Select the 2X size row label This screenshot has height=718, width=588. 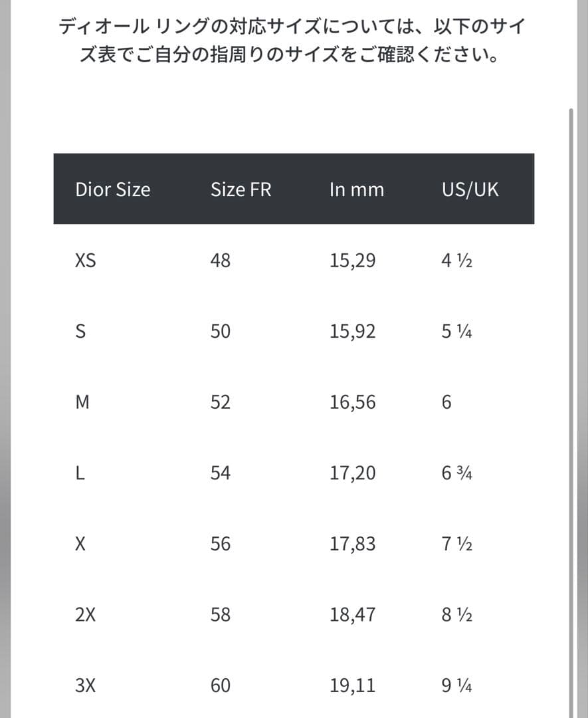pyautogui.click(x=86, y=614)
